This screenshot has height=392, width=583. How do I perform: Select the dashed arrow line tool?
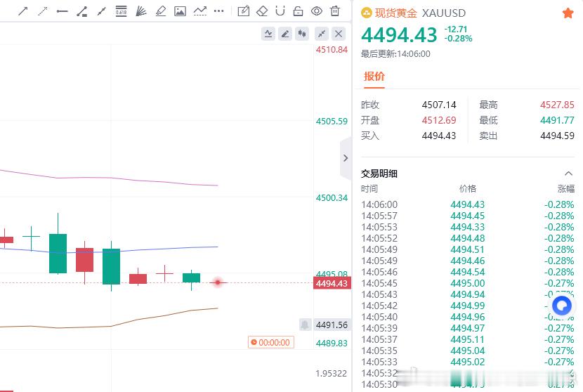[43, 11]
